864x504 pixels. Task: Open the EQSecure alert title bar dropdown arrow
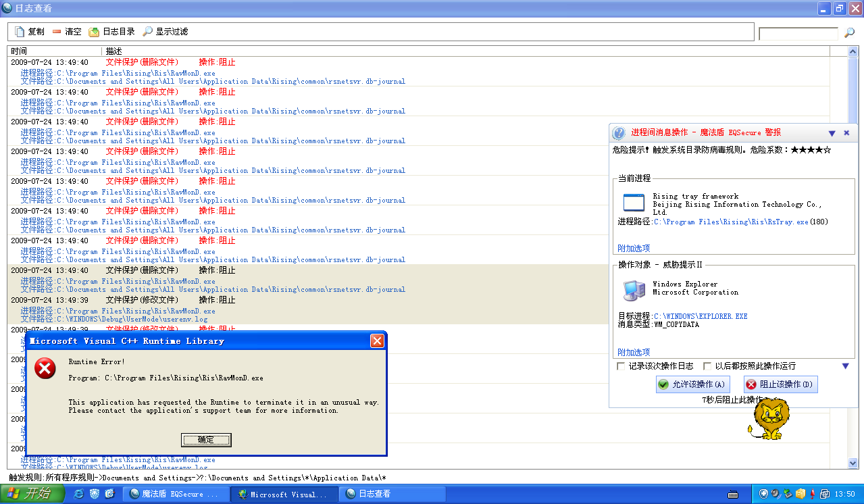(832, 134)
